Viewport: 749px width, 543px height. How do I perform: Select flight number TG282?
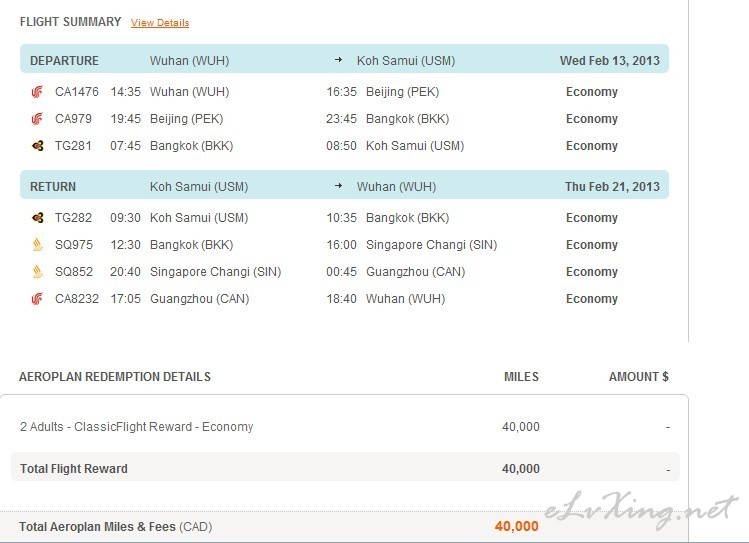[73, 218]
